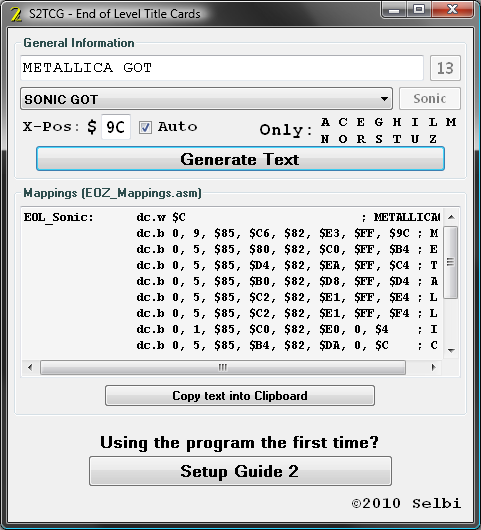Viewport: 481px width, 530px height.
Task: Click the grayed Sonic button
Action: pyautogui.click(x=430, y=98)
